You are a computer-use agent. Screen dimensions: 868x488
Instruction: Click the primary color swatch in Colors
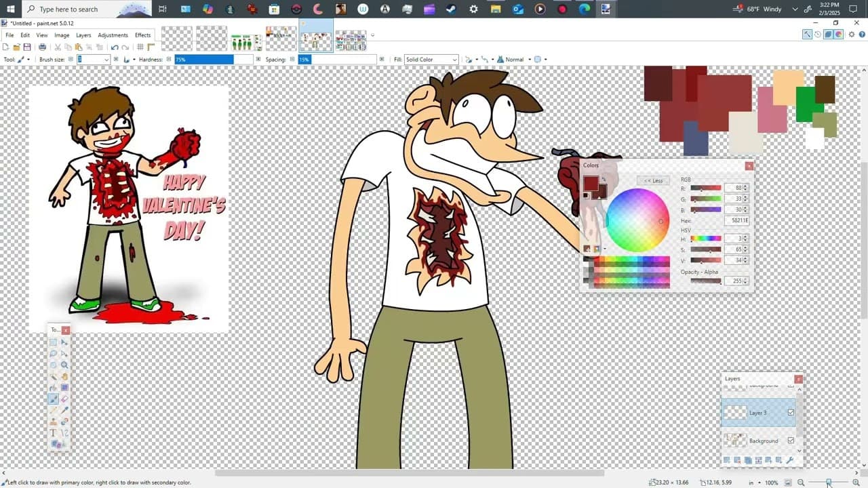[591, 183]
